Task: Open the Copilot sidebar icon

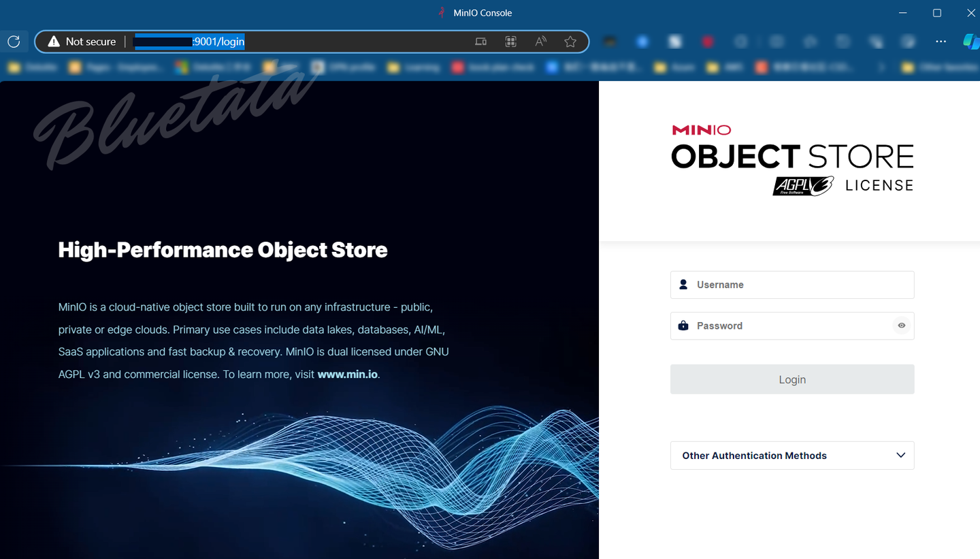Action: [971, 42]
